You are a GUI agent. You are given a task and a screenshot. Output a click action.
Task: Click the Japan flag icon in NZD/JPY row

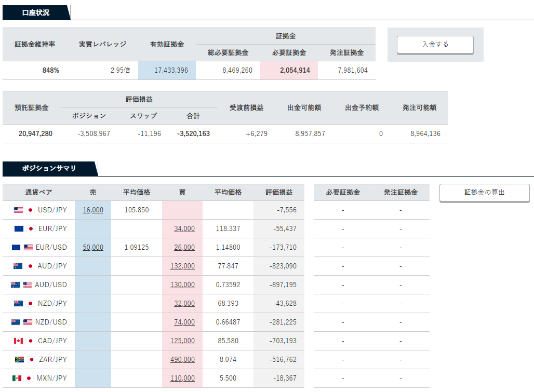tap(30, 304)
